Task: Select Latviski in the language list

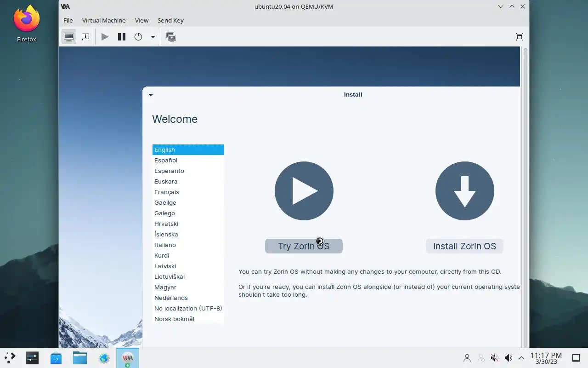Action: (x=188, y=266)
